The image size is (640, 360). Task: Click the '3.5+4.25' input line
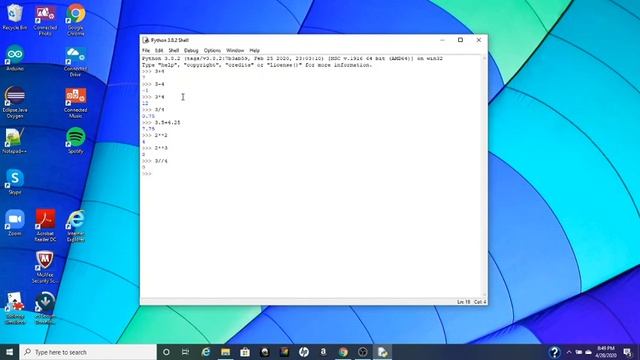click(167, 122)
